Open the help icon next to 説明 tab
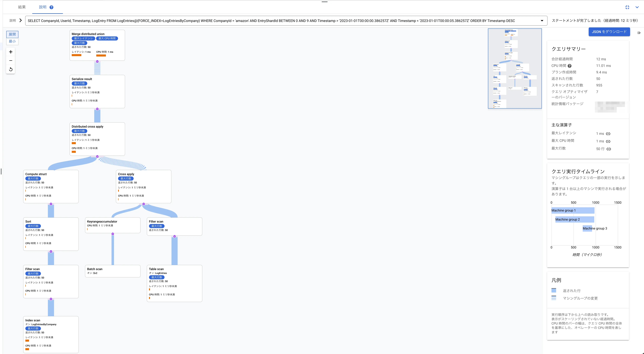Image resolution: width=644 pixels, height=354 pixels. tap(51, 7)
